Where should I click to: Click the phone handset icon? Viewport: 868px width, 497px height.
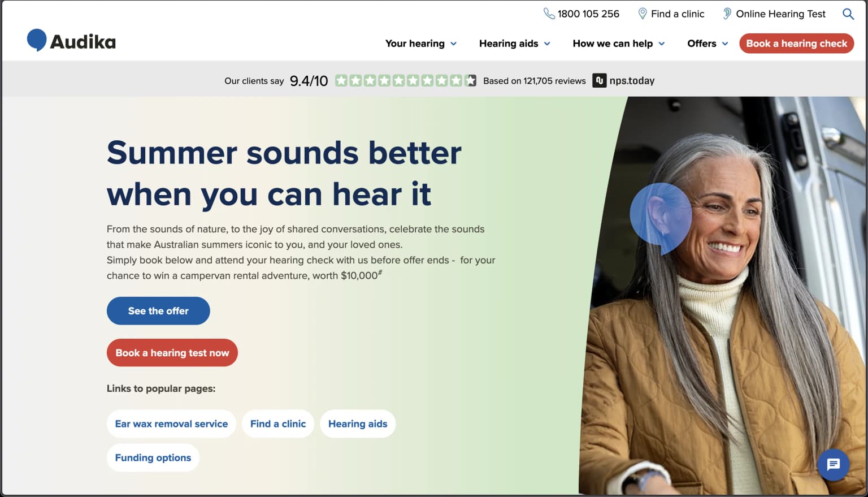[549, 14]
